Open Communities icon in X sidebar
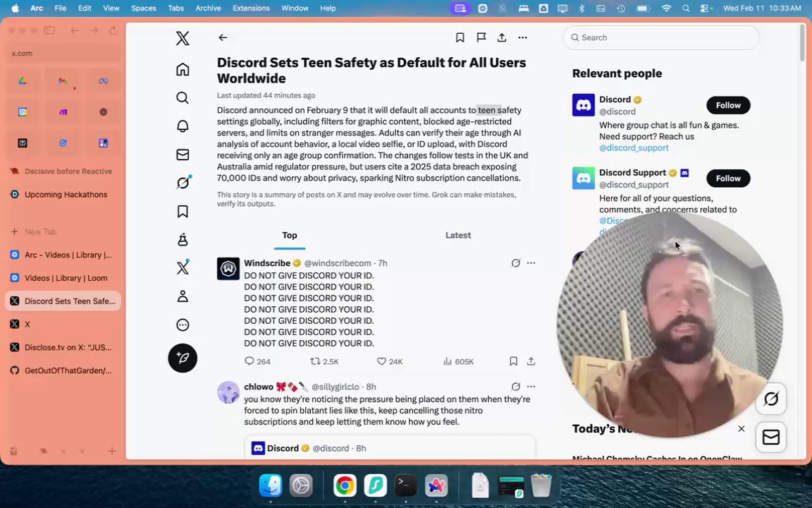This screenshot has width=812, height=508. (x=183, y=239)
